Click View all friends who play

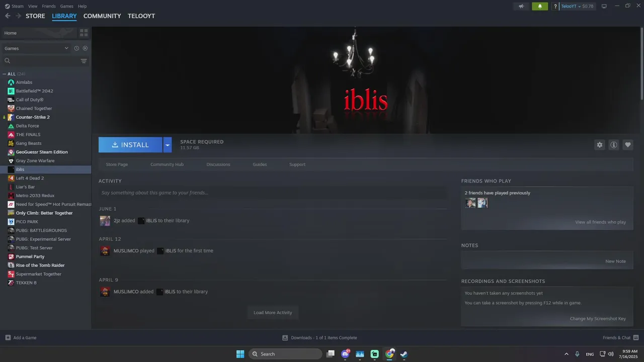pyautogui.click(x=601, y=222)
